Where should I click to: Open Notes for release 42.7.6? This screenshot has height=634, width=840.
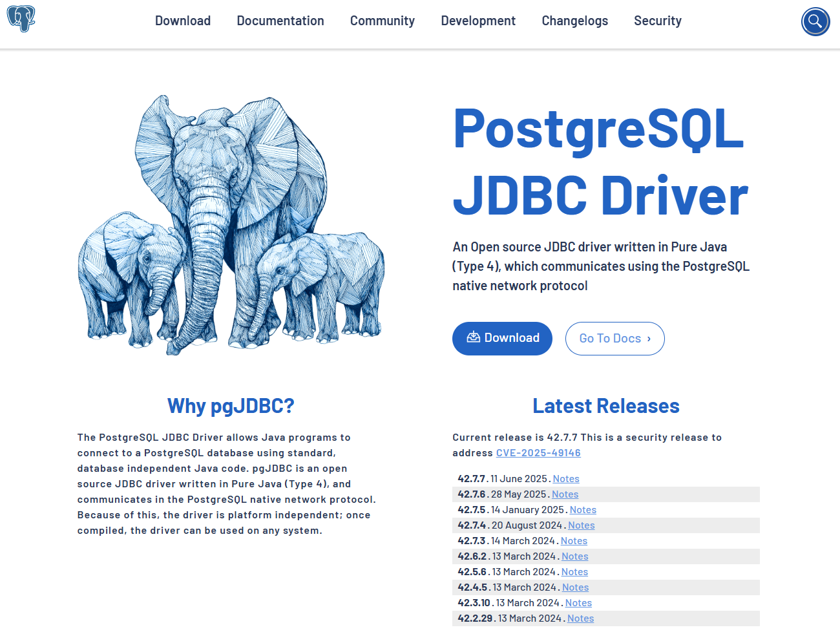565,494
